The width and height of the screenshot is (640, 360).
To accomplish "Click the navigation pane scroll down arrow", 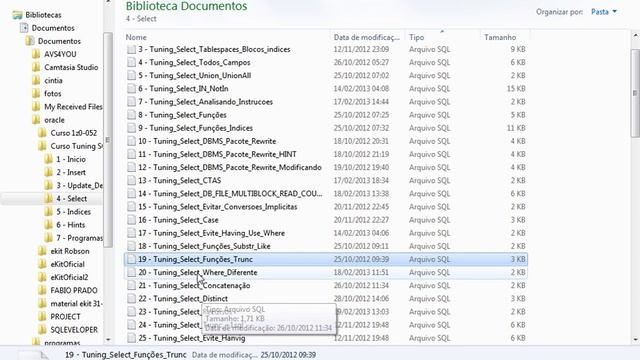I will (108, 339).
